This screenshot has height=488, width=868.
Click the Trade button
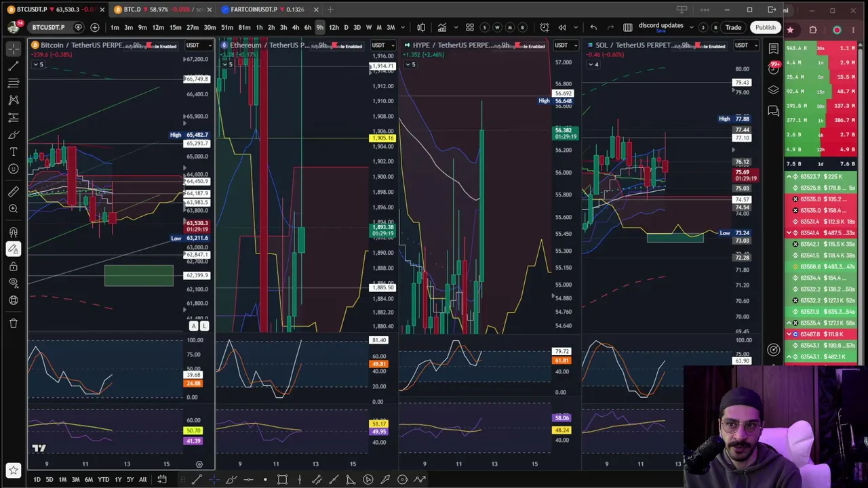tap(733, 27)
